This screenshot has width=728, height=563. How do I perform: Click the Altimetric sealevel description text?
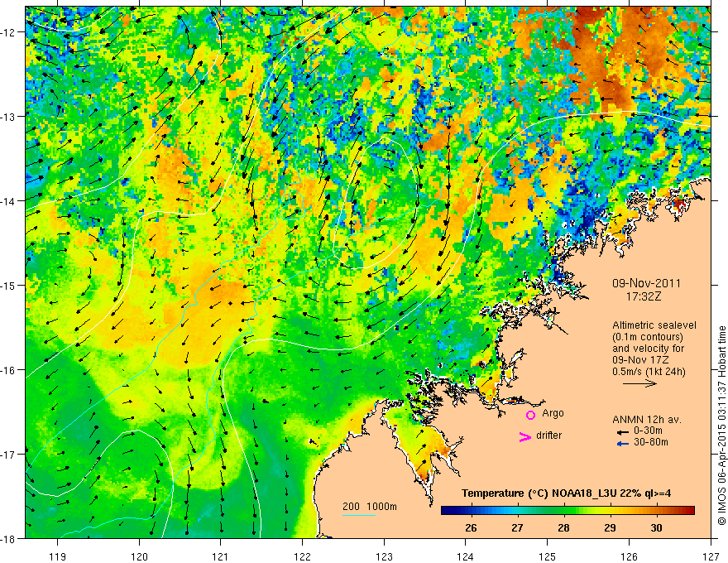(x=654, y=349)
